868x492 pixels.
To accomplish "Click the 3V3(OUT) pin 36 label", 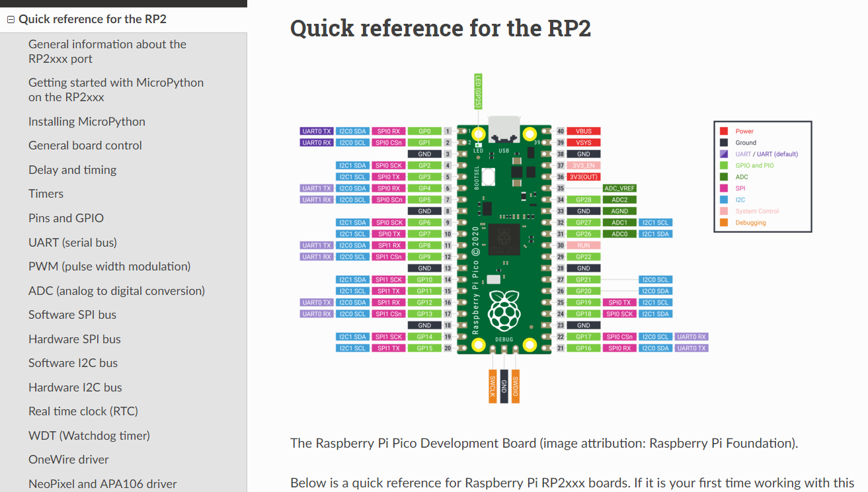I will pyautogui.click(x=583, y=177).
